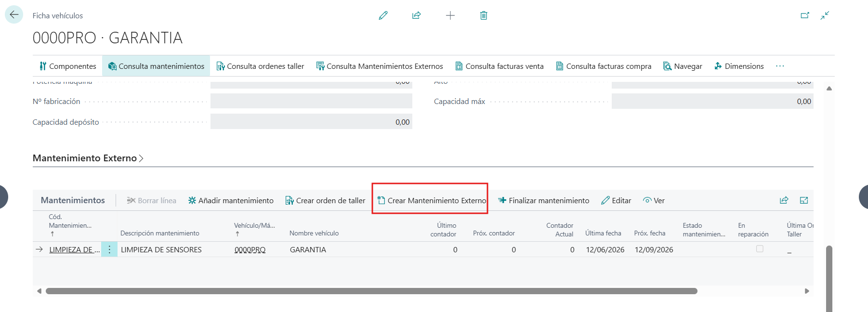Click Próx. contador column header

(494, 233)
